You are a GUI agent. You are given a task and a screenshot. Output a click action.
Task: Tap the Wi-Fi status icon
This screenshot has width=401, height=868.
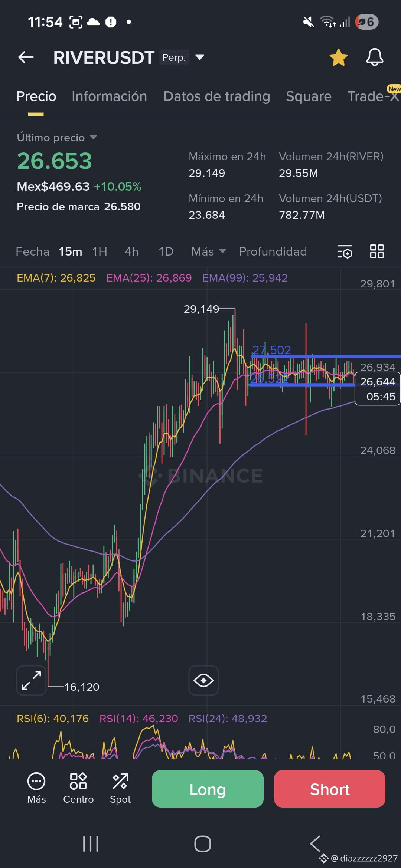(x=328, y=22)
